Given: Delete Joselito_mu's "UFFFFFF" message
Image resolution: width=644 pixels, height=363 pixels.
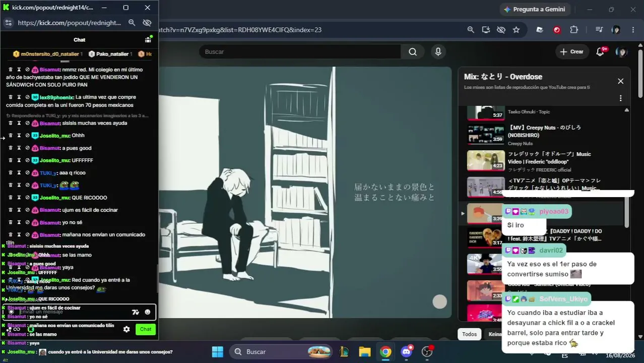Looking at the screenshot, I should pyautogui.click(x=10, y=160).
